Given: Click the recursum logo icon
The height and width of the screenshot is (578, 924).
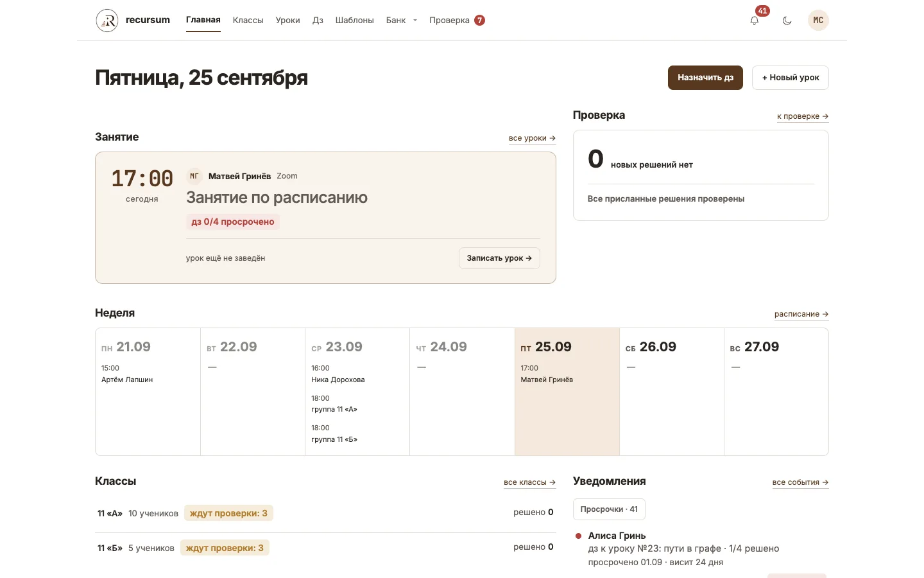Looking at the screenshot, I should (107, 21).
